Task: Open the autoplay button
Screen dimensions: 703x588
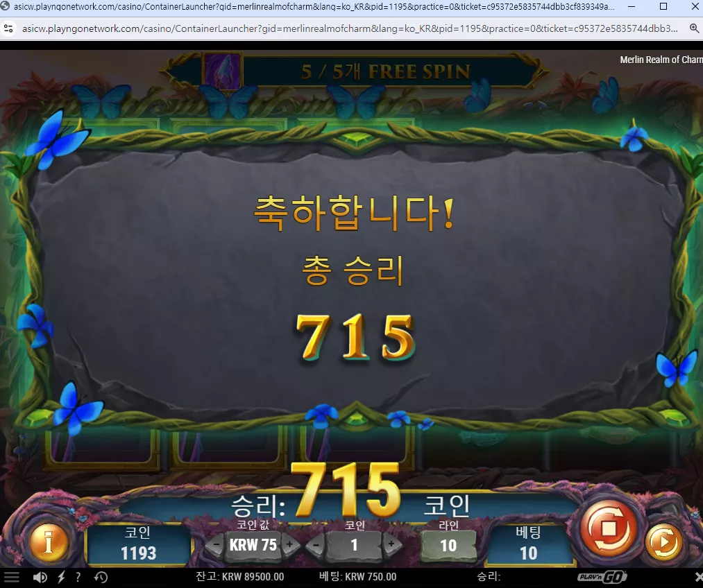Action: (x=663, y=542)
